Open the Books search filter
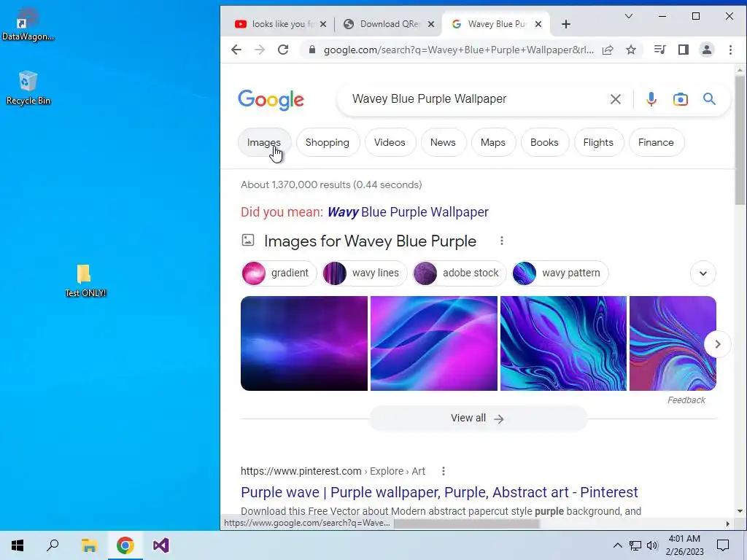 click(544, 142)
